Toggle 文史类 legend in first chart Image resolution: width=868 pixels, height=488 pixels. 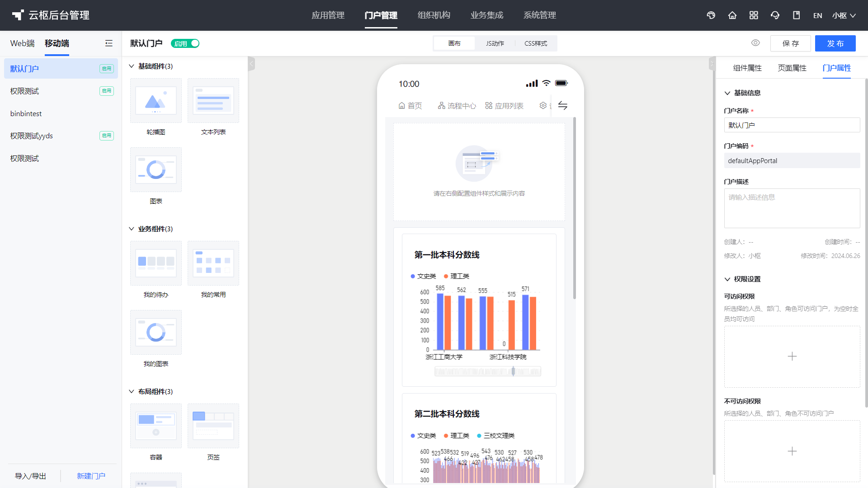pyautogui.click(x=423, y=276)
